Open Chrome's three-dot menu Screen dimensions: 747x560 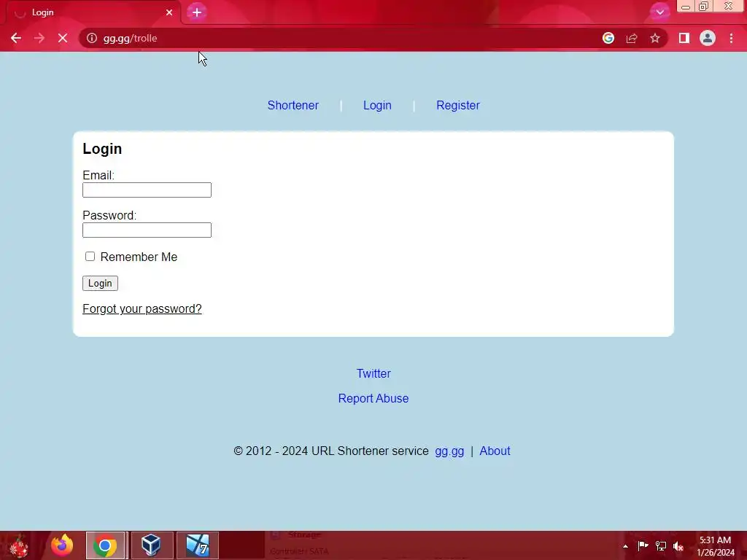point(731,38)
